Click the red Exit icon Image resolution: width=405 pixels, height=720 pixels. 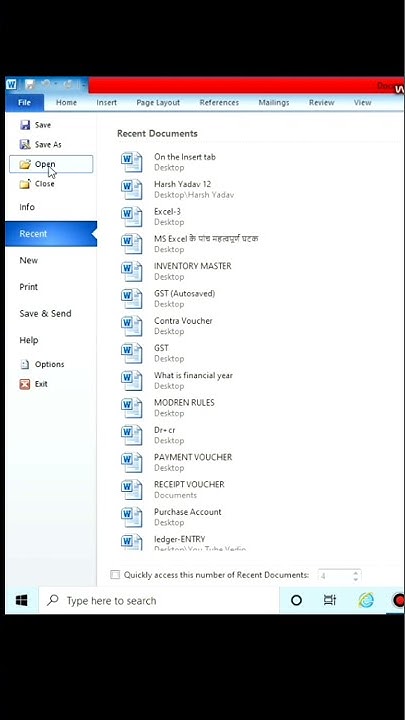[25, 384]
